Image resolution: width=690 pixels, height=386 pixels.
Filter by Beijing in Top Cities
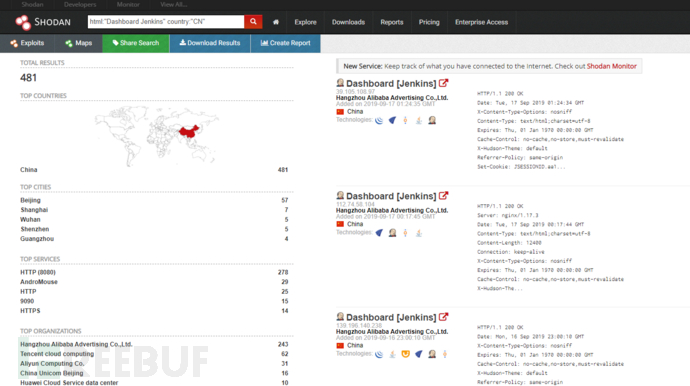click(x=30, y=200)
